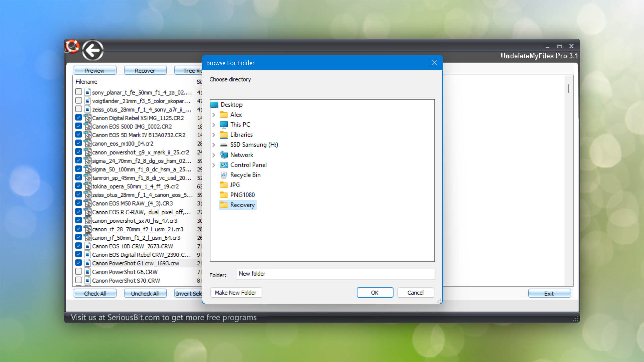
Task: Click file icon of tokina_opera_50mm file
Action: [87, 186]
